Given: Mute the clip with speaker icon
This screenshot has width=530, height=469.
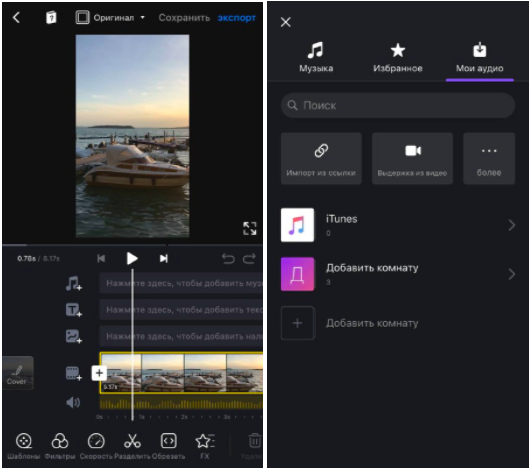Looking at the screenshot, I should click(x=73, y=402).
